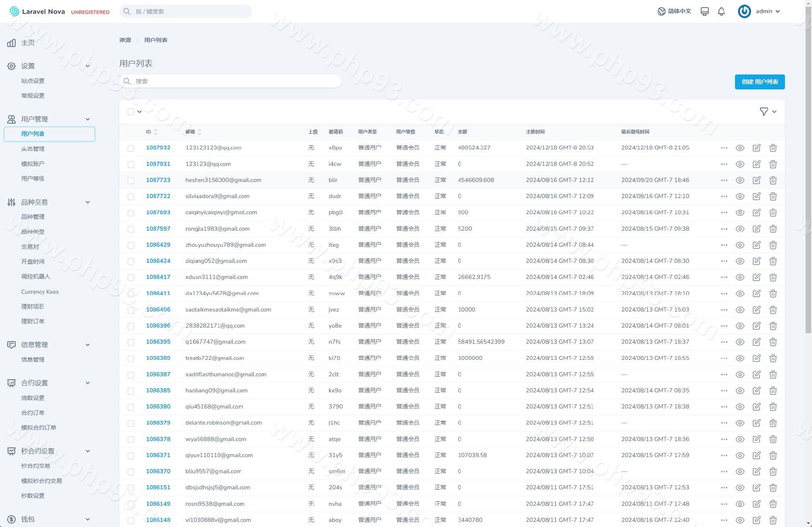This screenshot has height=527, width=812.
Task: Open 站点设置 in the sidebar
Action: click(x=33, y=81)
